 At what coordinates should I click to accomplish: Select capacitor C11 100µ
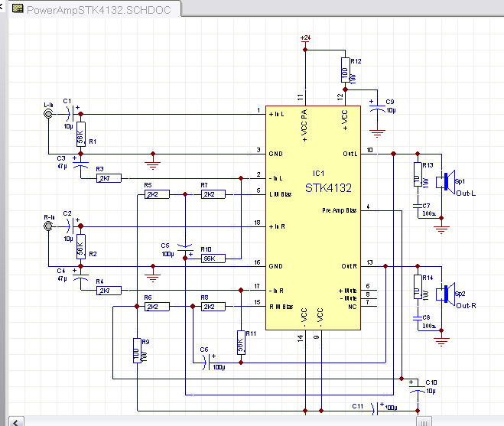(376, 411)
